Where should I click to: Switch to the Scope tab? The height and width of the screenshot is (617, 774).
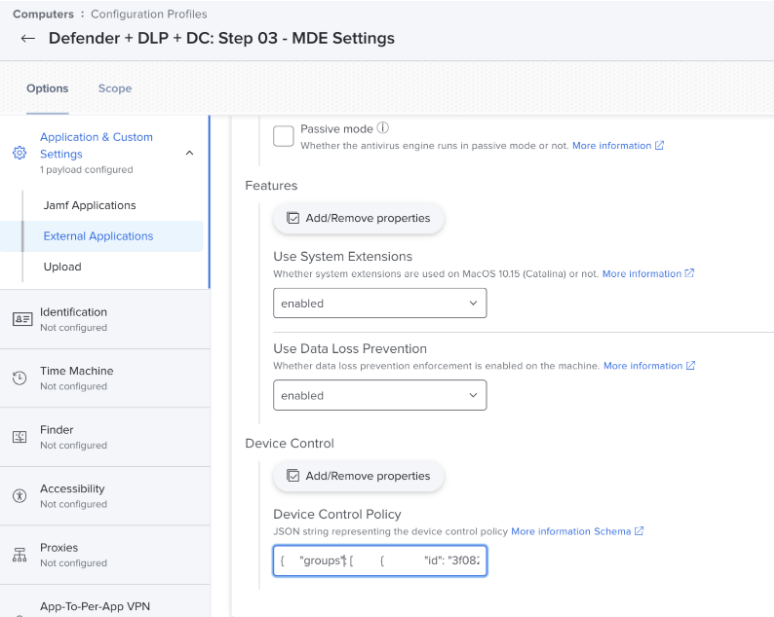115,89
